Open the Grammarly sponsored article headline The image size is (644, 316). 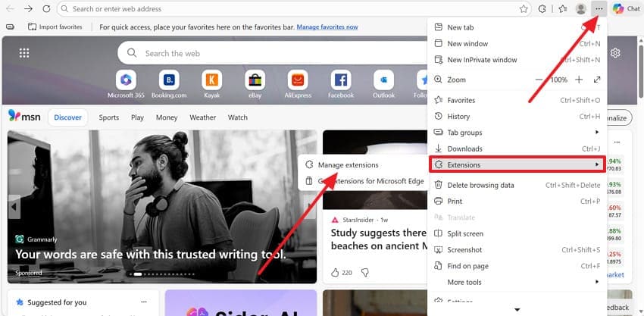151,255
